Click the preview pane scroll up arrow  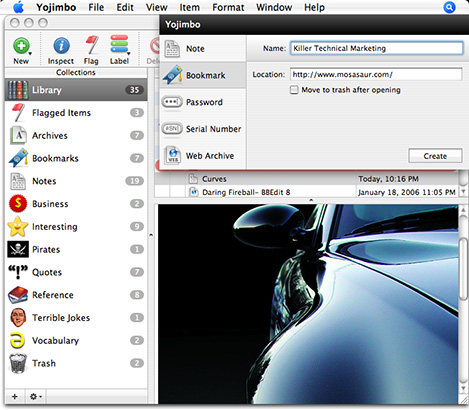pos(463,210)
